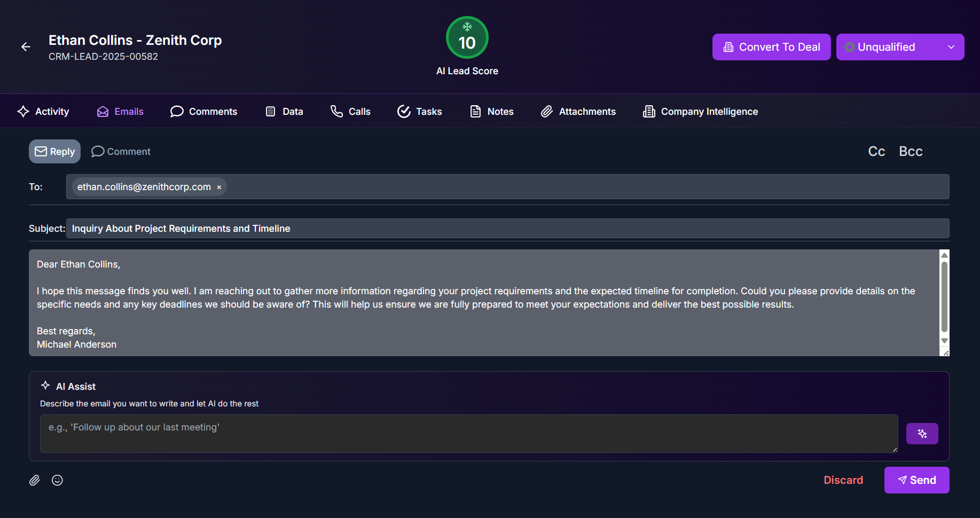Send the email

[916, 480]
